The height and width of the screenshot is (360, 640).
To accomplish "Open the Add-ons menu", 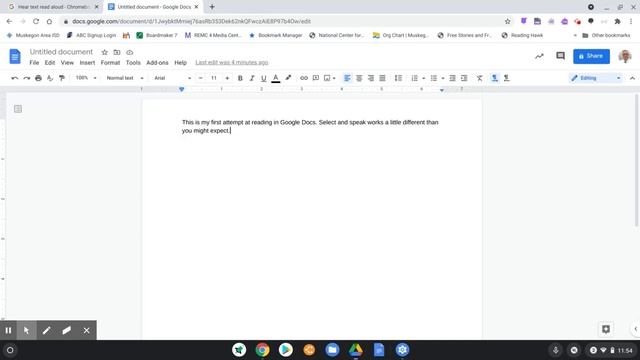I will (x=157, y=62).
